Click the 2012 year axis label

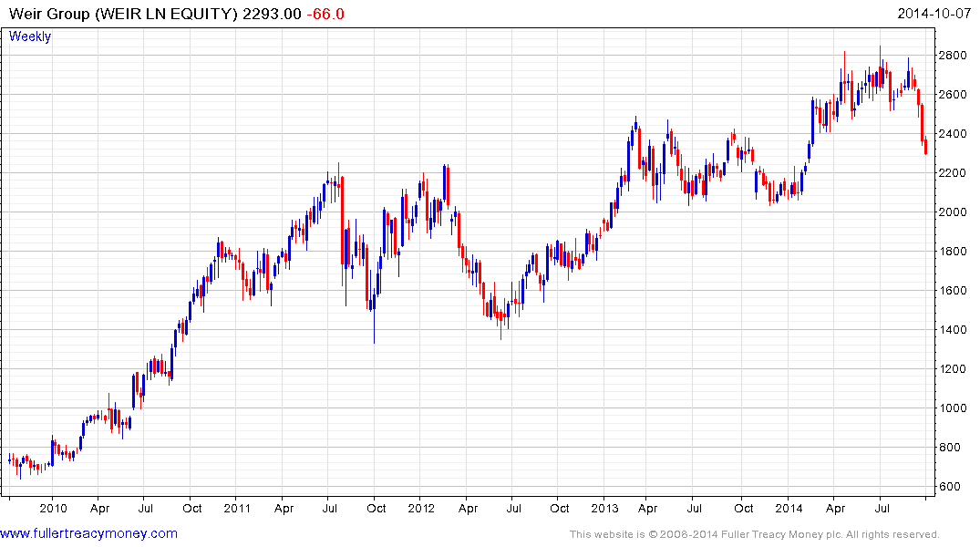pos(421,508)
